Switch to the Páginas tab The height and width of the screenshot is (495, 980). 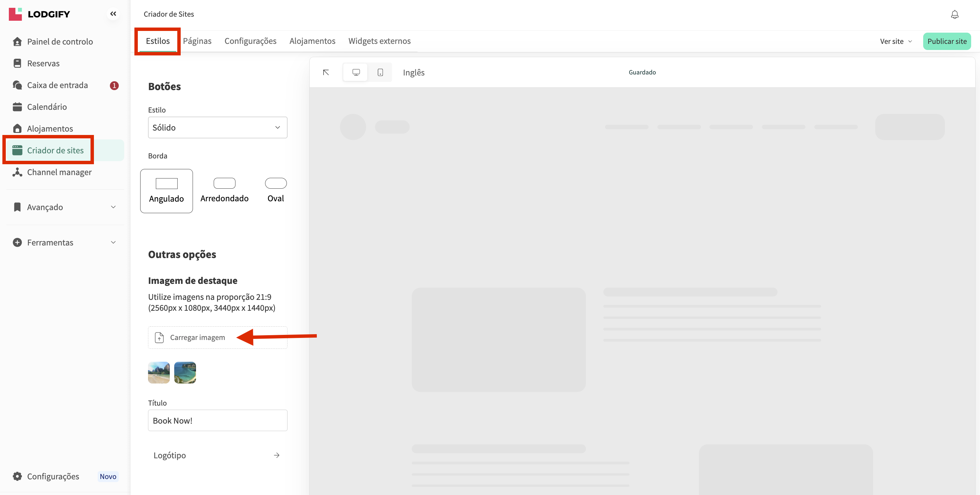coord(197,41)
